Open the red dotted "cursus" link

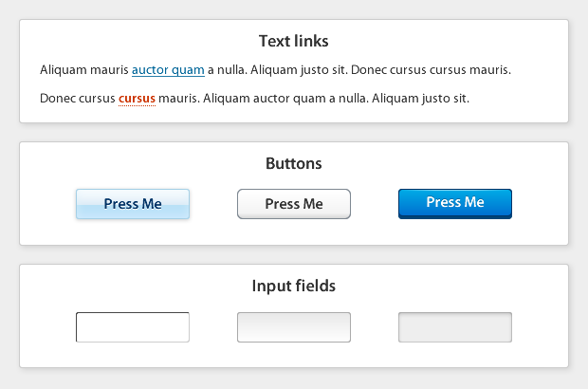click(x=137, y=99)
